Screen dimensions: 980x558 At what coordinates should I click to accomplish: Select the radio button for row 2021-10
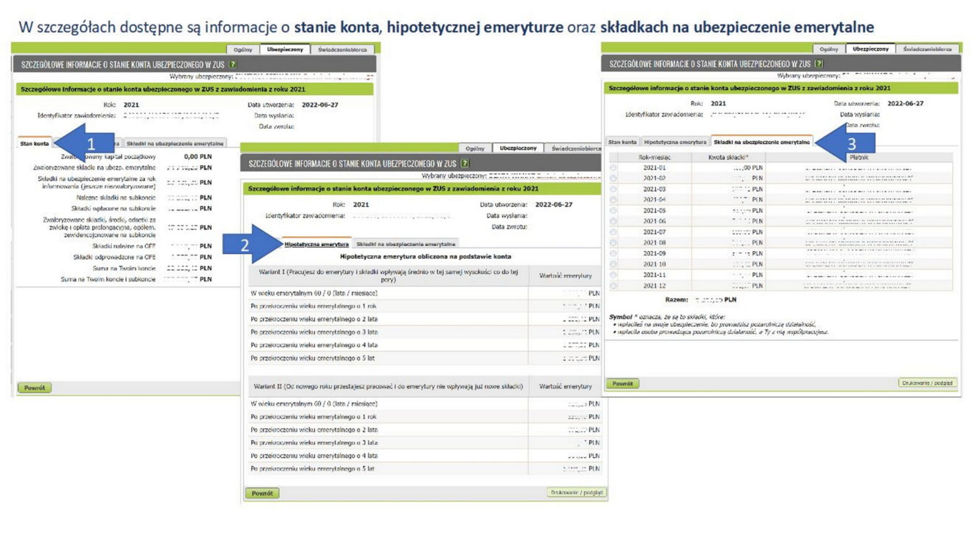pos(613,264)
